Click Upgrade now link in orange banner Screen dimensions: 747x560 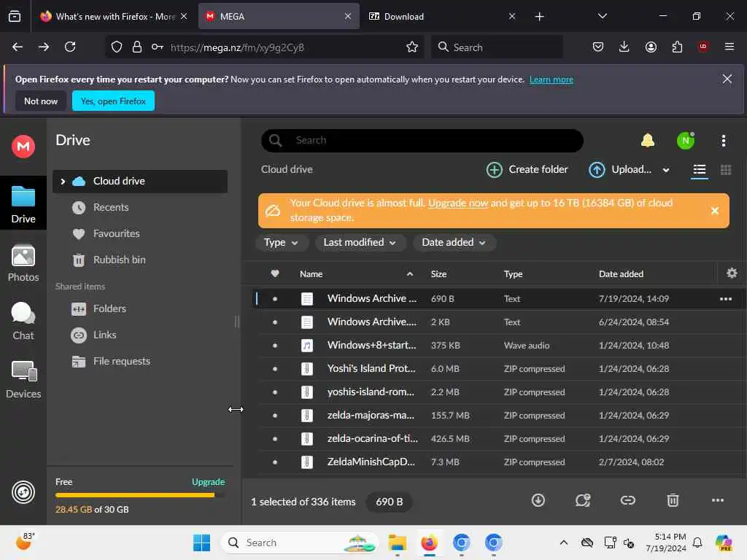tap(458, 203)
